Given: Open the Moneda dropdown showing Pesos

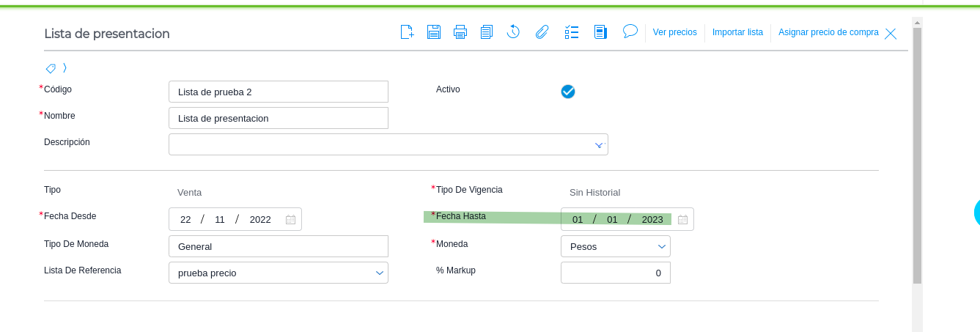Looking at the screenshot, I should point(616,246).
